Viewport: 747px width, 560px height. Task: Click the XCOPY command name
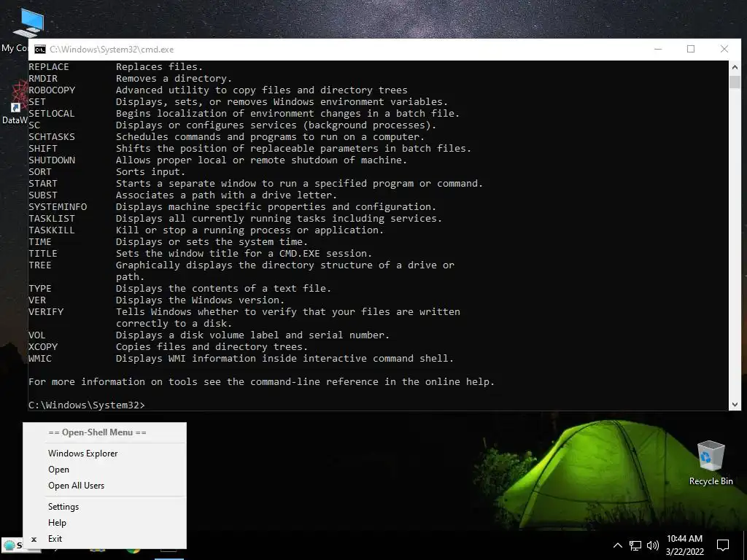click(43, 346)
